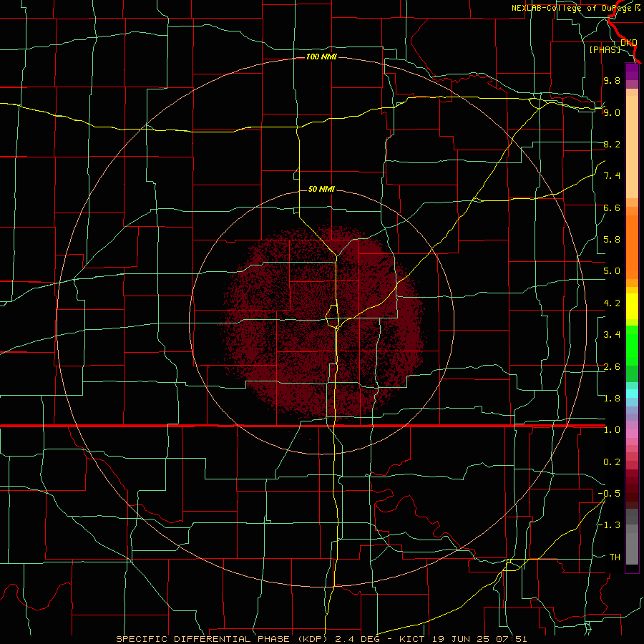Click the DKD label near the legend
The height and width of the screenshot is (644, 644).
tap(629, 42)
